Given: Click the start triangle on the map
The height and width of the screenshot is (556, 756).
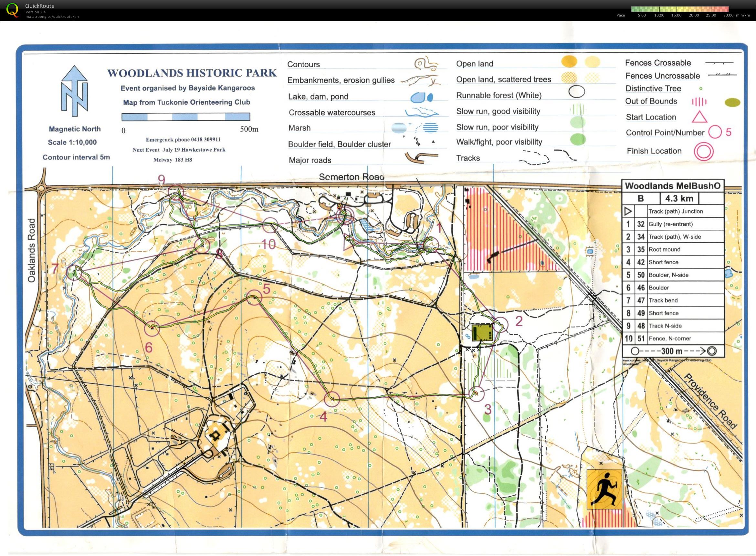Looking at the screenshot, I should pyautogui.click(x=349, y=243).
